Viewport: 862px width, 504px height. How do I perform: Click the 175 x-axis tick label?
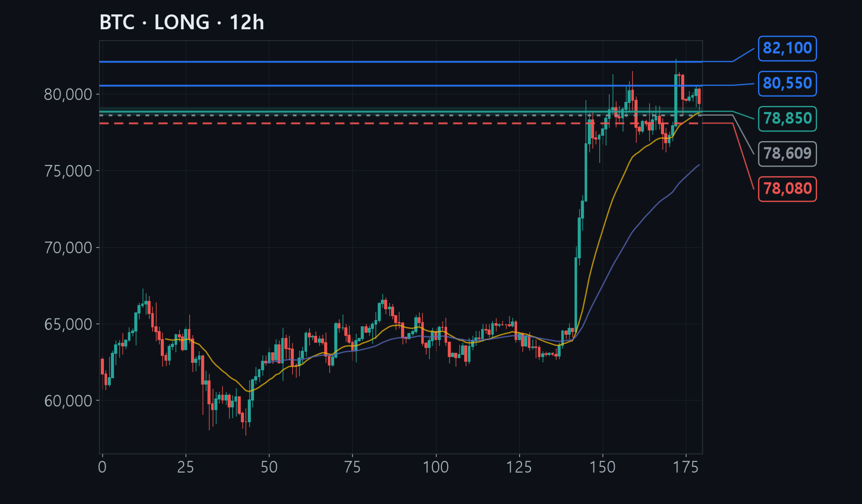click(x=686, y=467)
